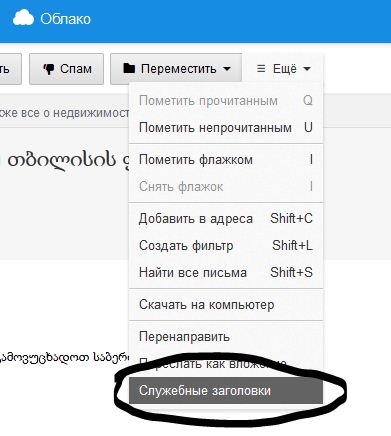Click the недвижимости banner text line
This screenshot has width=391, height=436.
65,113
